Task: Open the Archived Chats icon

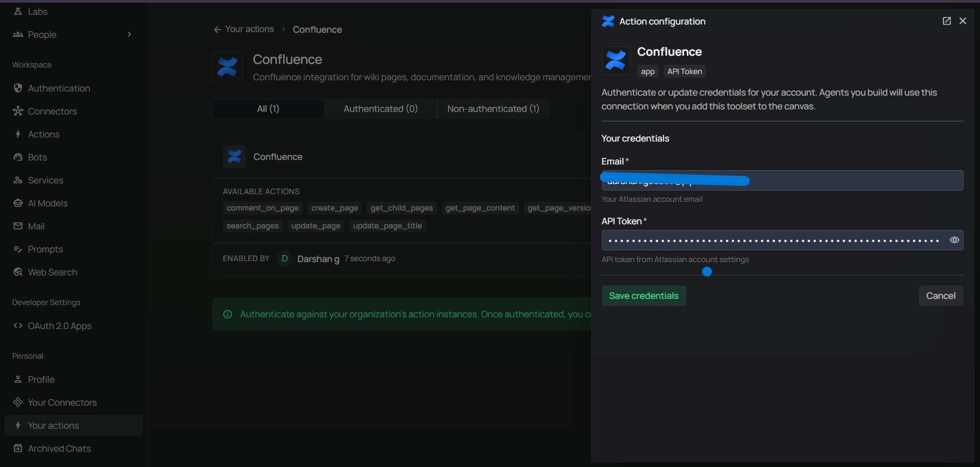Action: point(18,448)
